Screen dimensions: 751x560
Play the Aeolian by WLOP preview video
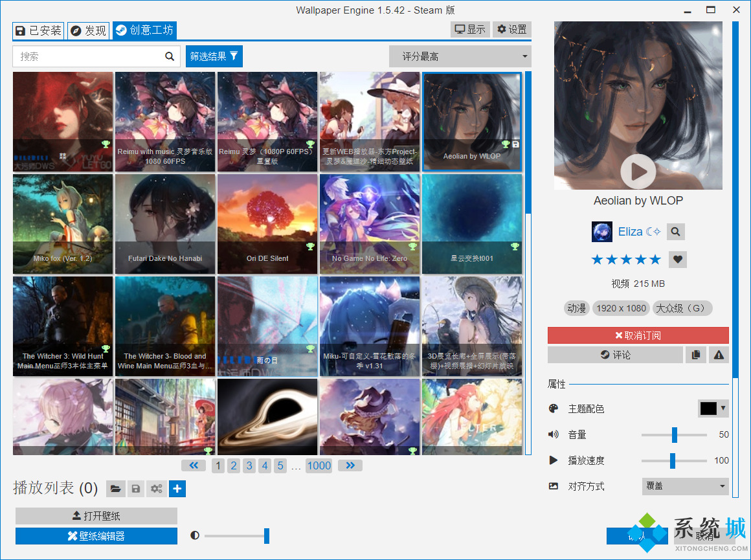[638, 172]
